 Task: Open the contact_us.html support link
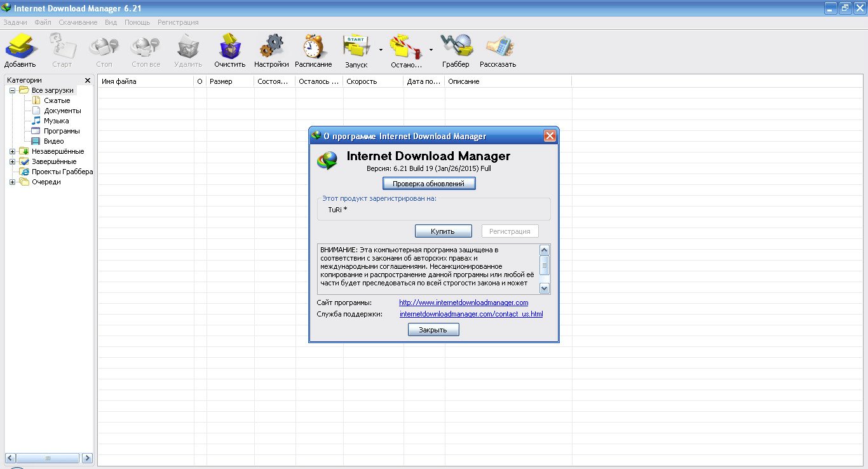click(x=471, y=314)
